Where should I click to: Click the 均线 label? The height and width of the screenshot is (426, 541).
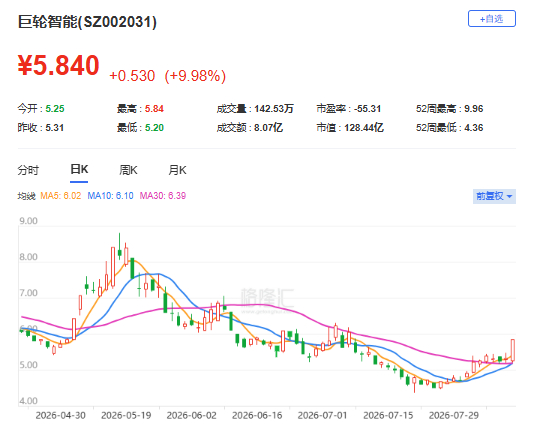coord(27,196)
